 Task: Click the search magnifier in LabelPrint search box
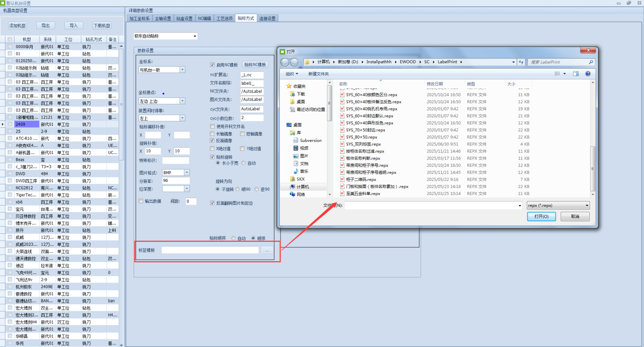point(591,62)
